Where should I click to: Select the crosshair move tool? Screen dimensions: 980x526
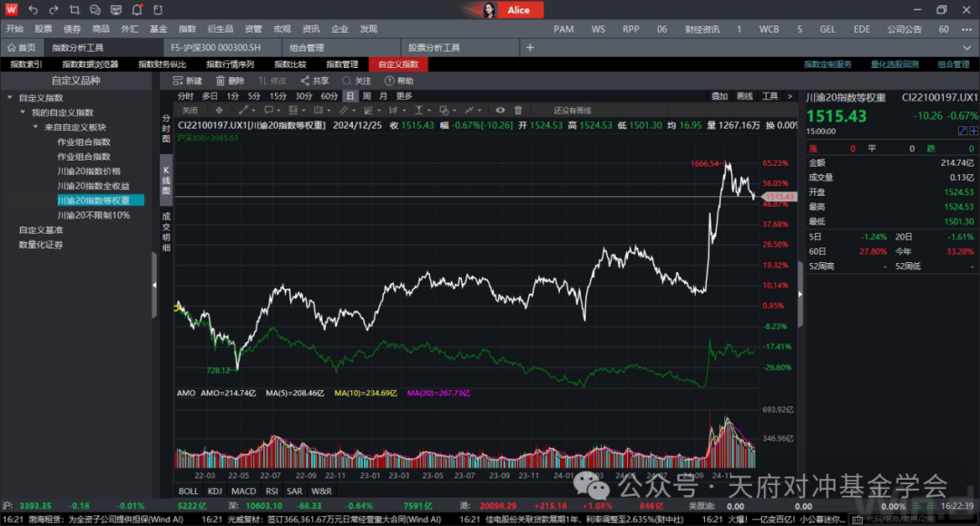(217, 111)
